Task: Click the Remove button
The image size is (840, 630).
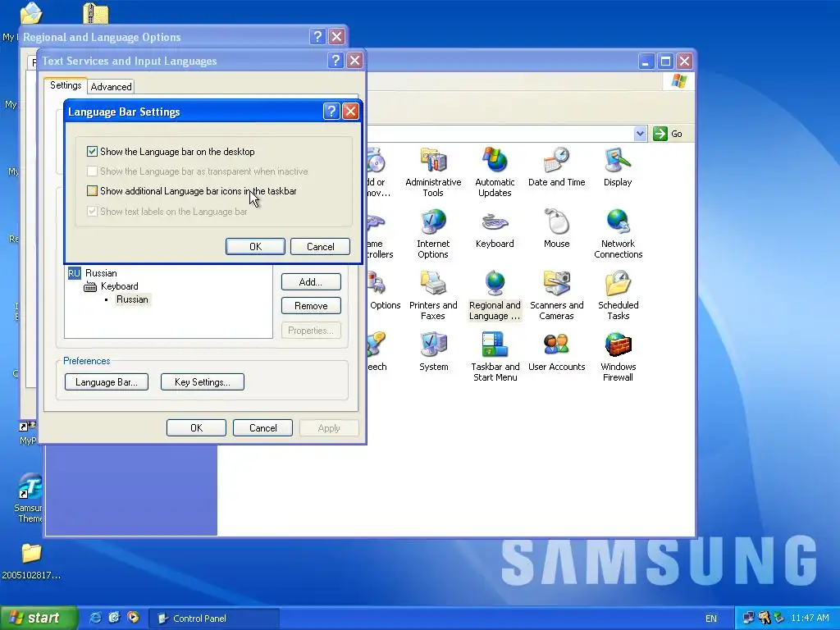Action: [x=311, y=306]
